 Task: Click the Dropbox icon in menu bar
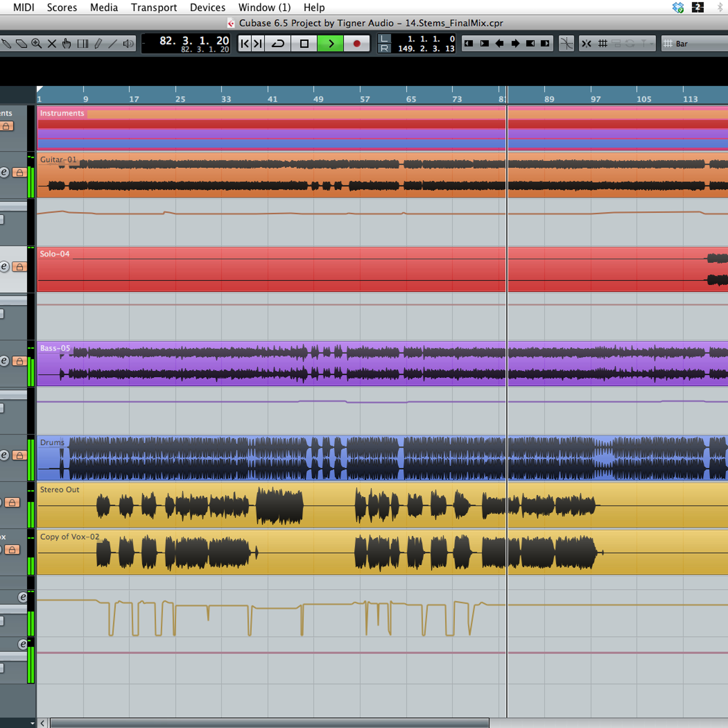[x=678, y=8]
